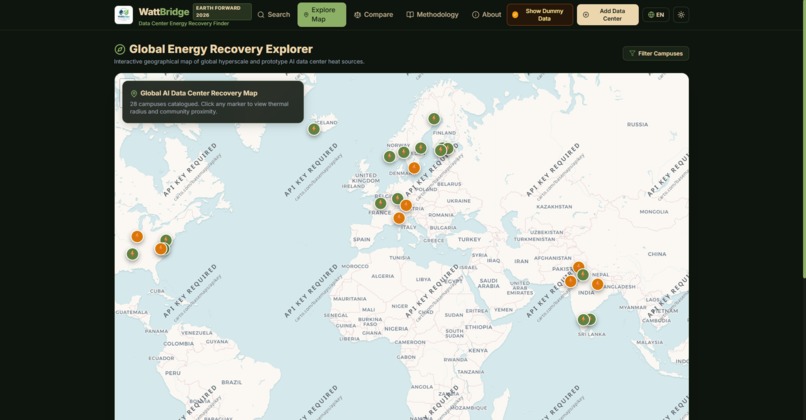Select the green marker in Iceland
Screen dimensions: 806x420
point(314,129)
